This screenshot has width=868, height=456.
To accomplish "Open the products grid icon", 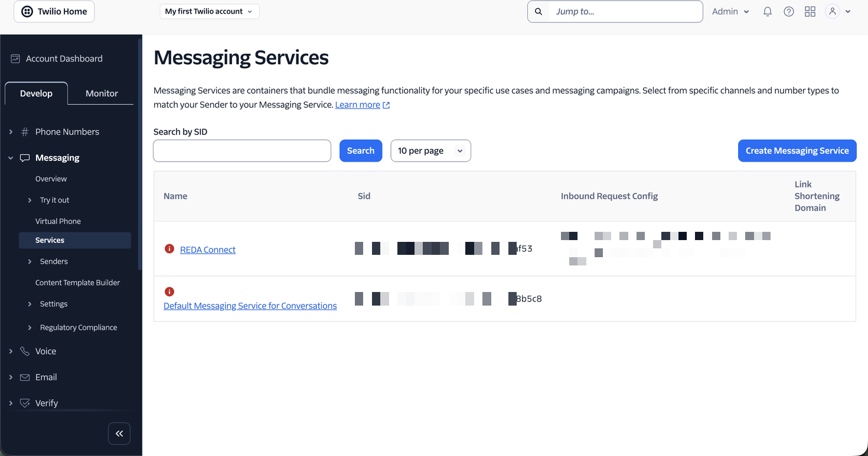I will (x=810, y=11).
